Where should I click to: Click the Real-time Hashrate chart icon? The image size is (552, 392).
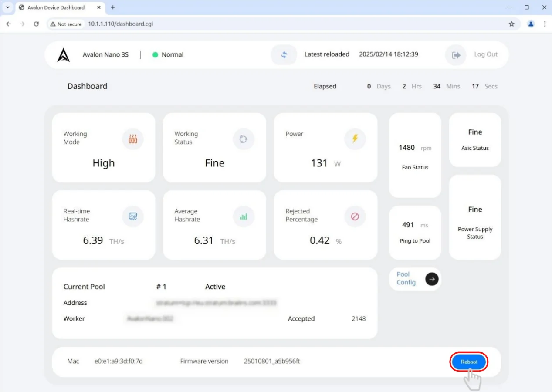pyautogui.click(x=133, y=216)
